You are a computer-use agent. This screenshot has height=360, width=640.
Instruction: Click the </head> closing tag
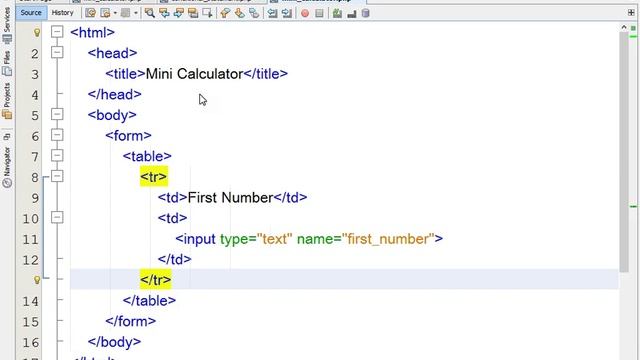click(114, 94)
